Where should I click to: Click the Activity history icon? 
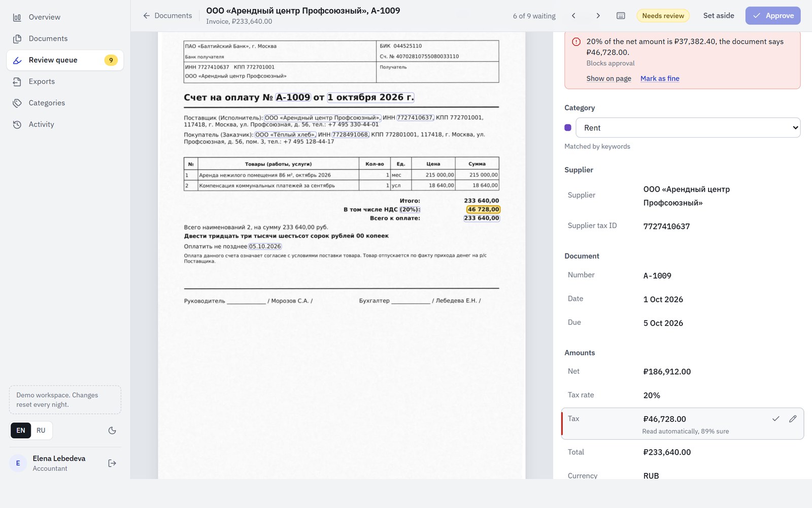tap(17, 124)
